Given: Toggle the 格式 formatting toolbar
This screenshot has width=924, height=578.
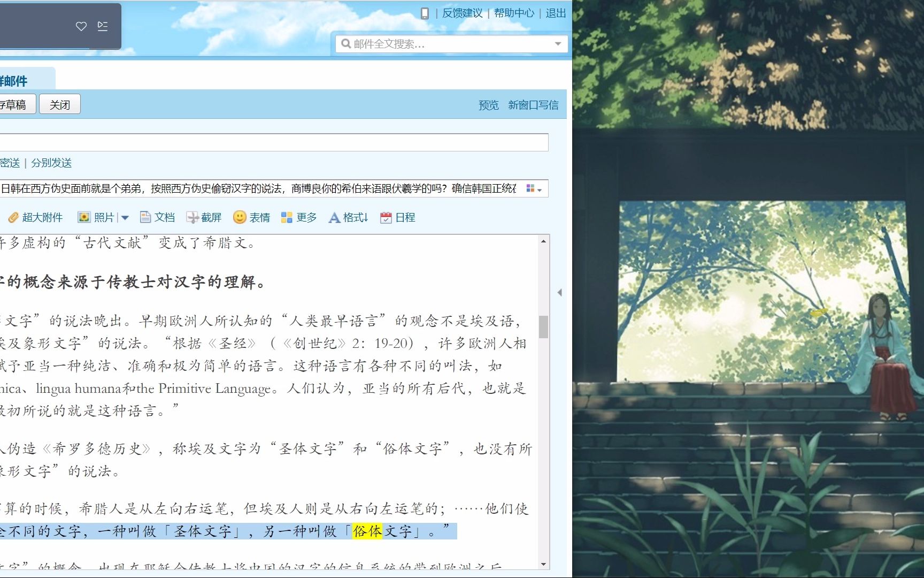Looking at the screenshot, I should (x=348, y=217).
